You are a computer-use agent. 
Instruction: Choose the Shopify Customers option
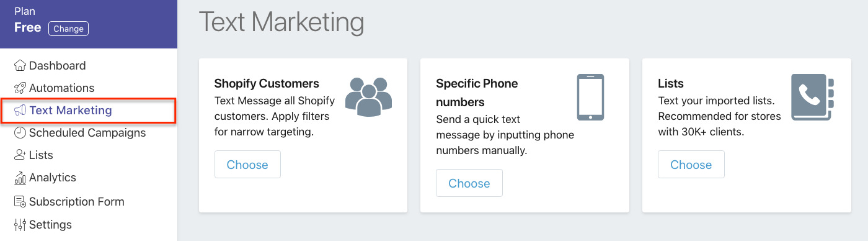click(x=247, y=165)
